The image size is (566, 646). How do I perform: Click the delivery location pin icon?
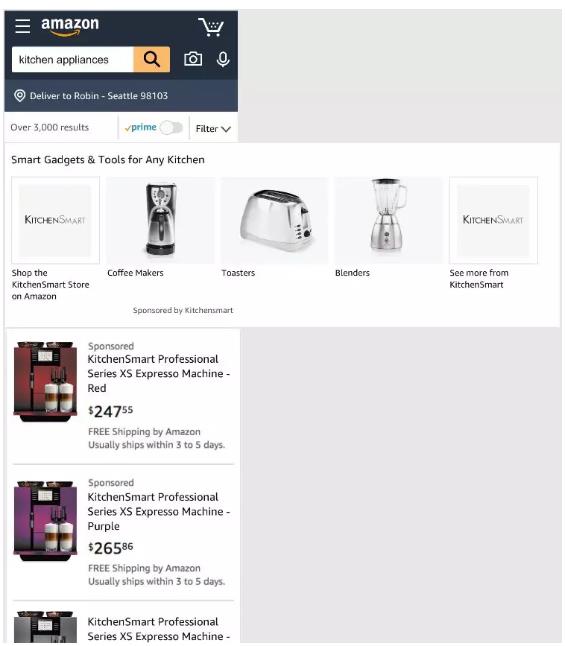19,96
